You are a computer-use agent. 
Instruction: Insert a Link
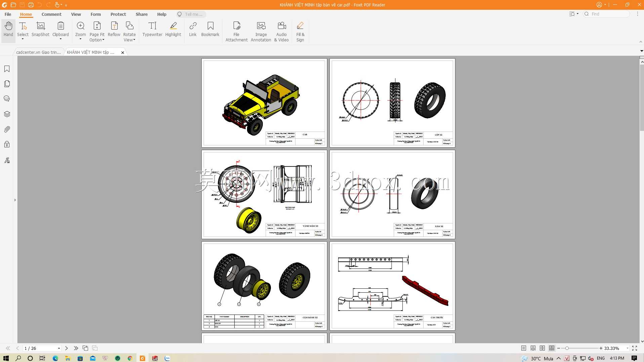coord(193,29)
